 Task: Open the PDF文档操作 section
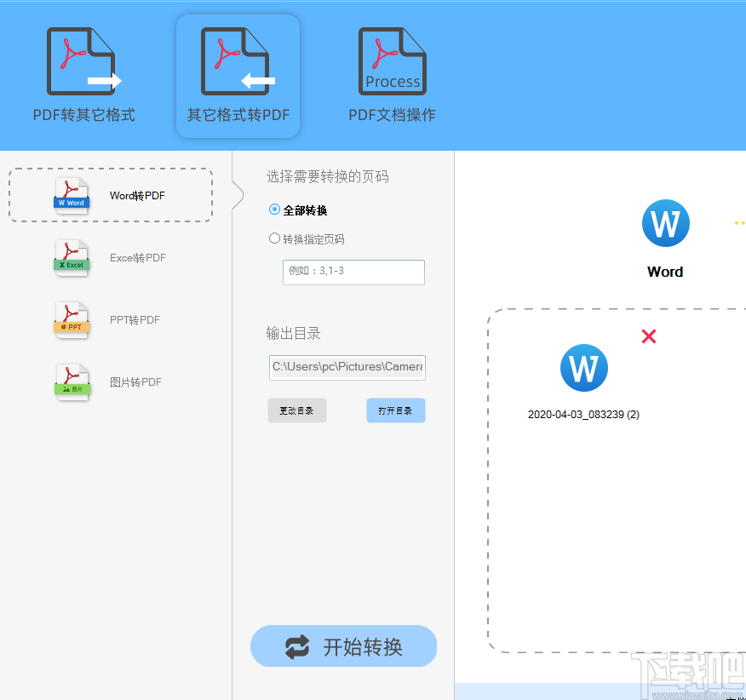coord(392,75)
